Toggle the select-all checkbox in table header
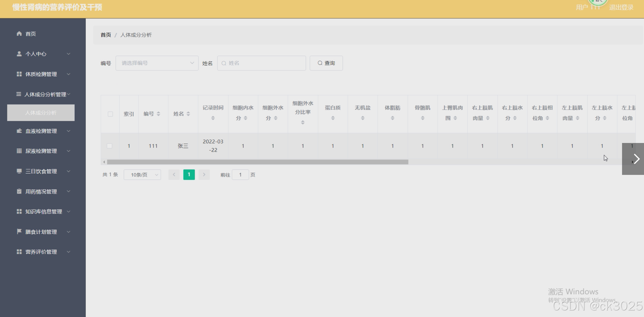The image size is (644, 317). point(110,114)
